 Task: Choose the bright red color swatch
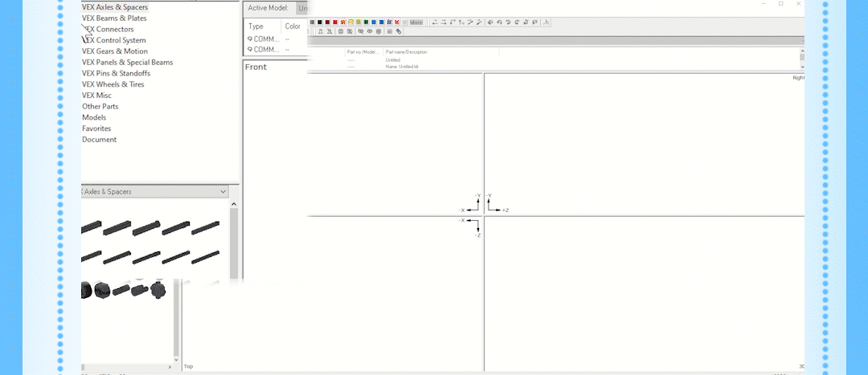pos(335,22)
